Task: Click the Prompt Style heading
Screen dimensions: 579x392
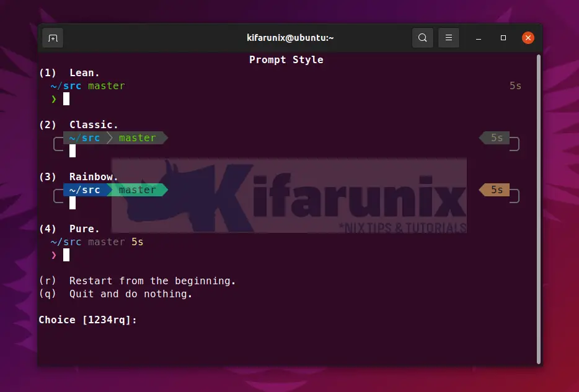Action: tap(286, 59)
